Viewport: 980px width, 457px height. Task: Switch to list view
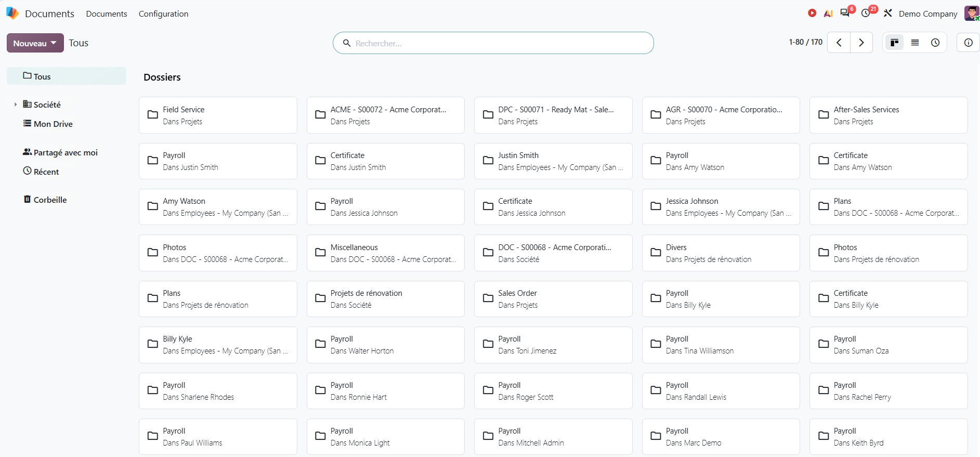[x=915, y=43]
